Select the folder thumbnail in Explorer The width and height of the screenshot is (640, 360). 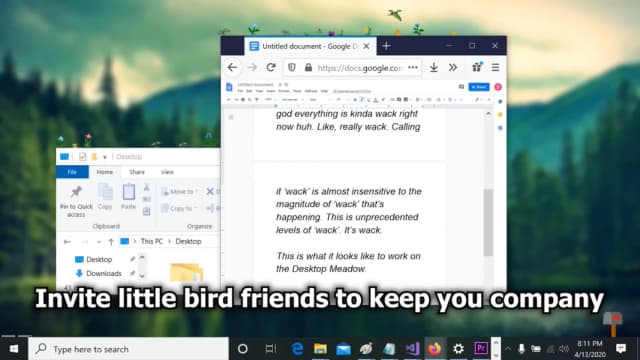click(187, 272)
